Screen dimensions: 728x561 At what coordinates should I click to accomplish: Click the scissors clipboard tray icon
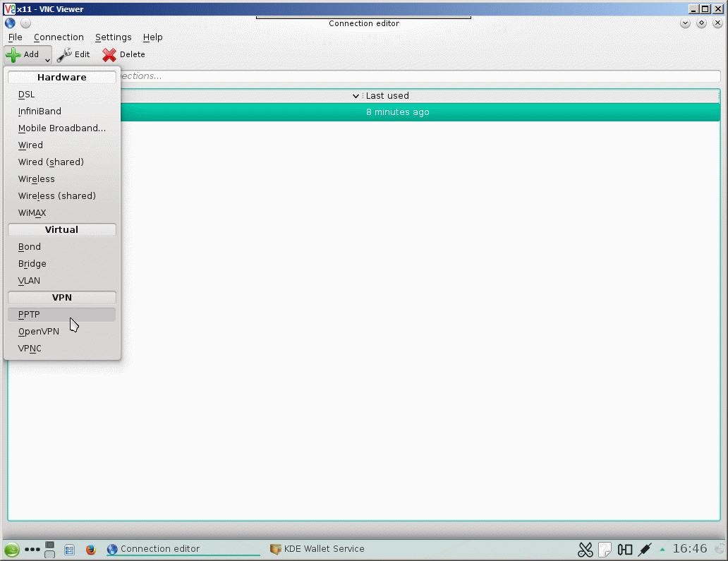coord(585,550)
